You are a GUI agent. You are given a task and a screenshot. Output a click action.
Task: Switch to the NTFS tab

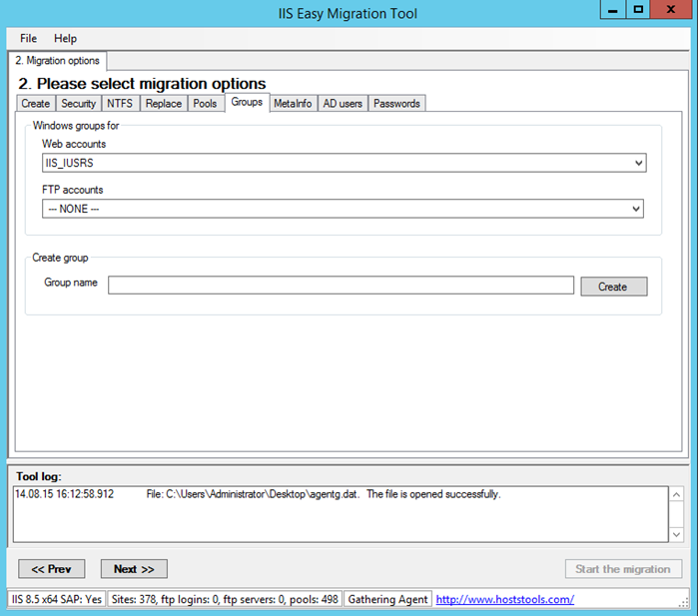click(x=120, y=103)
